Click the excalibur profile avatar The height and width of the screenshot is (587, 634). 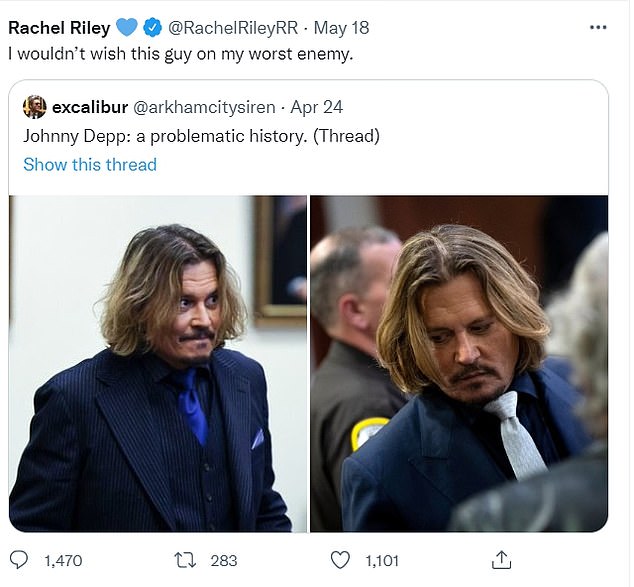(34, 107)
